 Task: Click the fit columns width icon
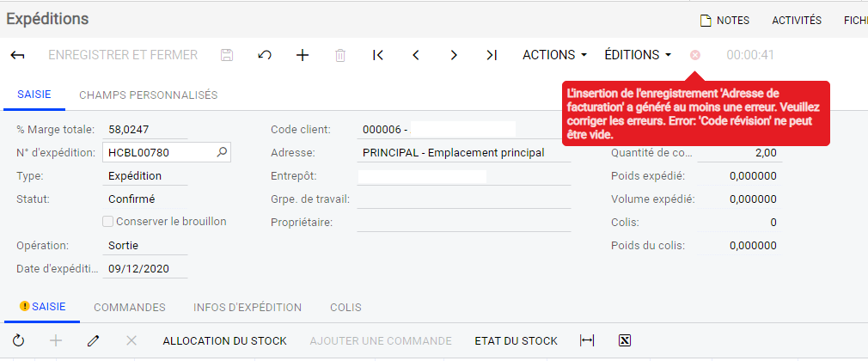point(587,340)
